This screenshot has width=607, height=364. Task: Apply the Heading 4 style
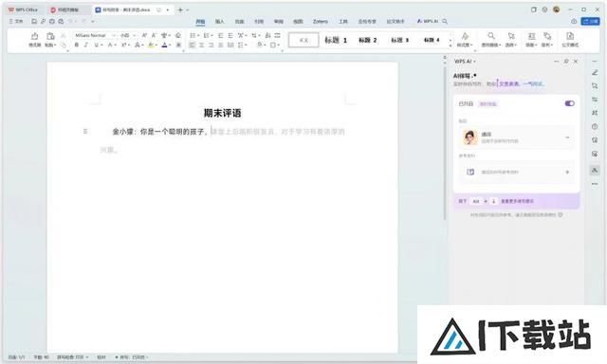432,40
